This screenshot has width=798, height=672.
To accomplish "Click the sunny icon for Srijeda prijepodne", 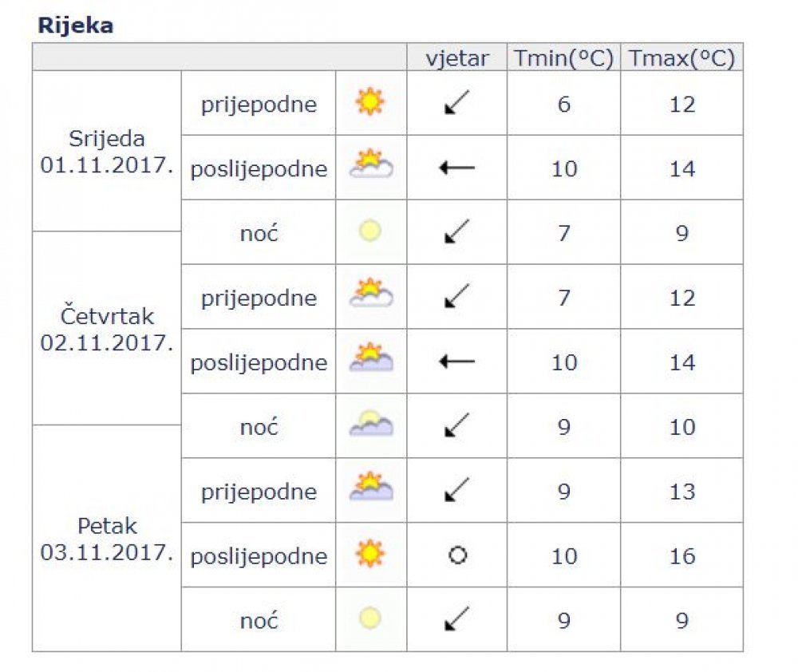I will coord(370,102).
